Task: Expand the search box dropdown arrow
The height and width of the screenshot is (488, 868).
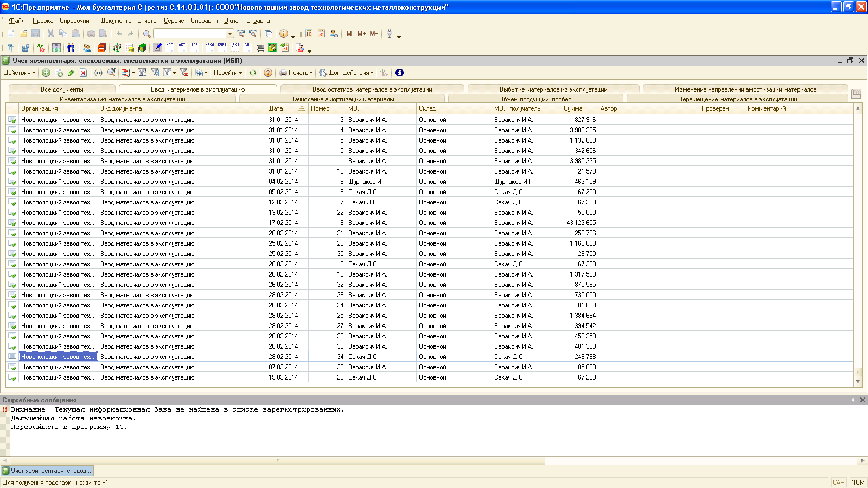Action: 230,34
